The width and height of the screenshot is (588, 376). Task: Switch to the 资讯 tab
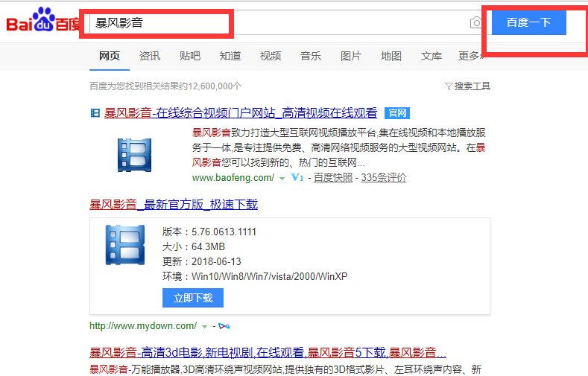pyautogui.click(x=149, y=56)
